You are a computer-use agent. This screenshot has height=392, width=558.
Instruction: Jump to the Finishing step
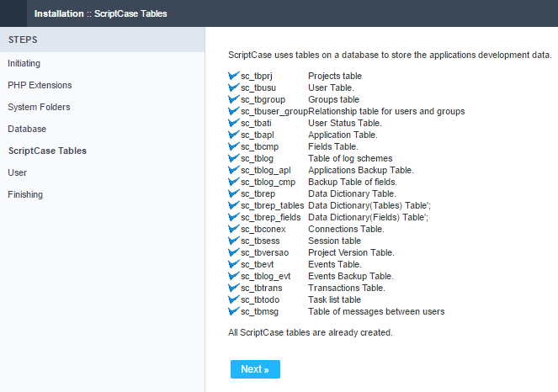tap(25, 194)
